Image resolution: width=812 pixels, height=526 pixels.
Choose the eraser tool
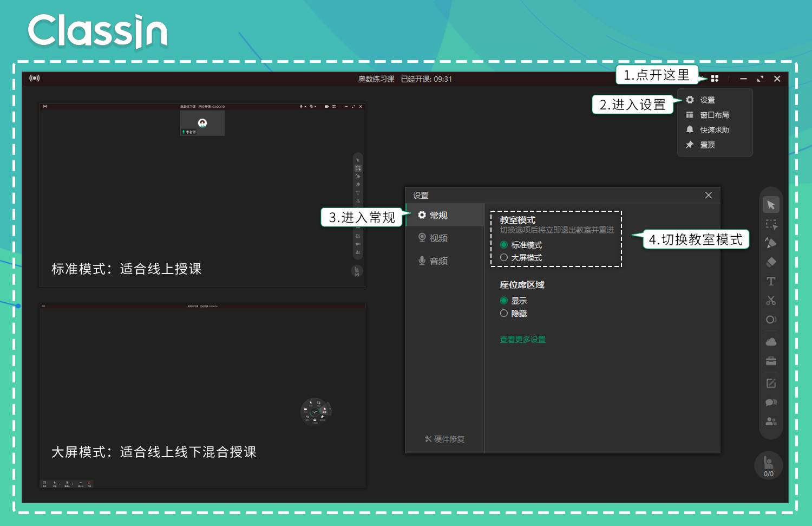point(771,262)
